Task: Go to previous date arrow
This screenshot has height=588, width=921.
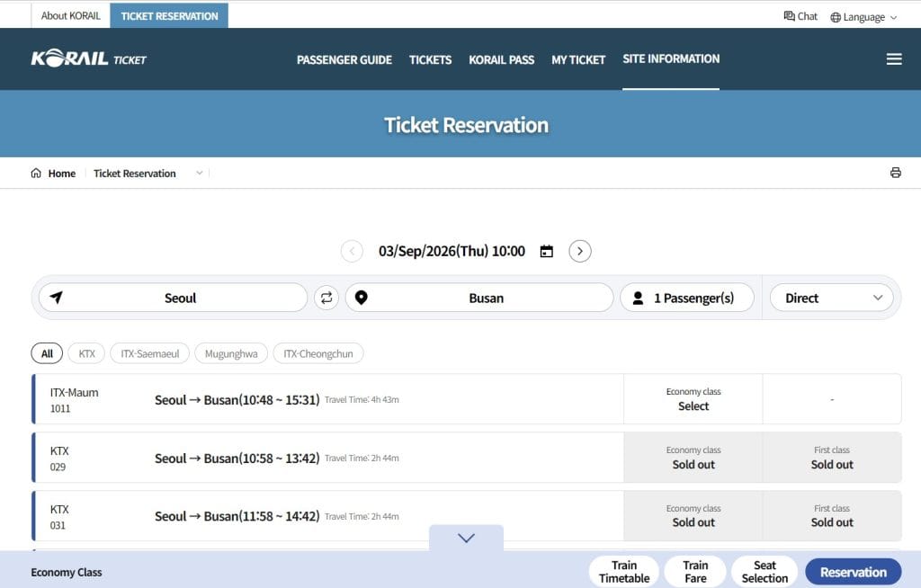Action: point(352,252)
